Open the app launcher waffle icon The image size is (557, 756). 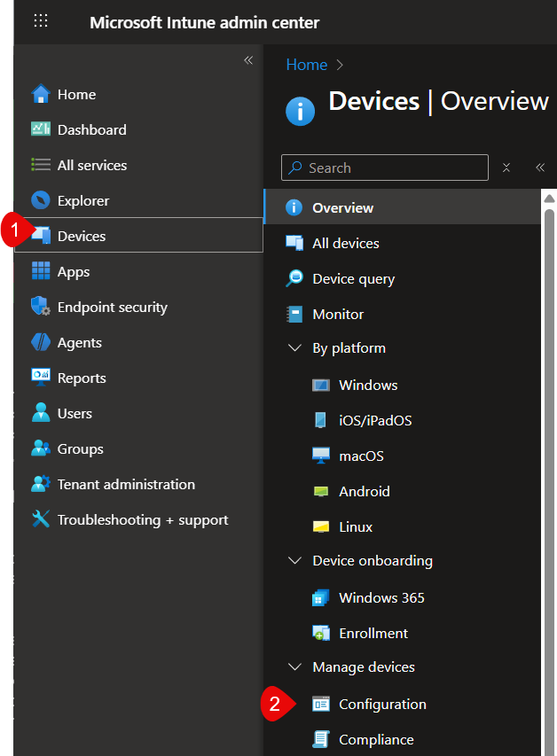41,21
